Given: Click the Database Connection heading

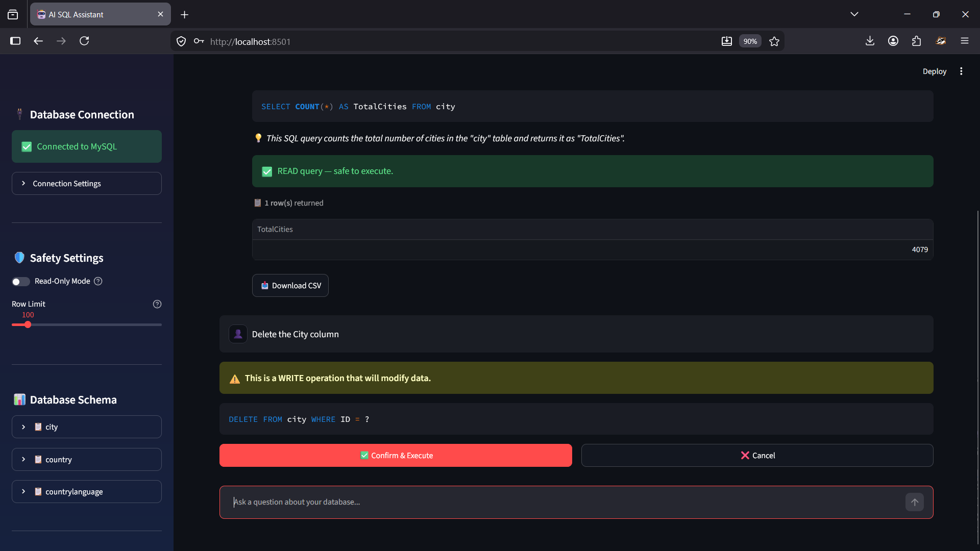Looking at the screenshot, I should (82, 114).
